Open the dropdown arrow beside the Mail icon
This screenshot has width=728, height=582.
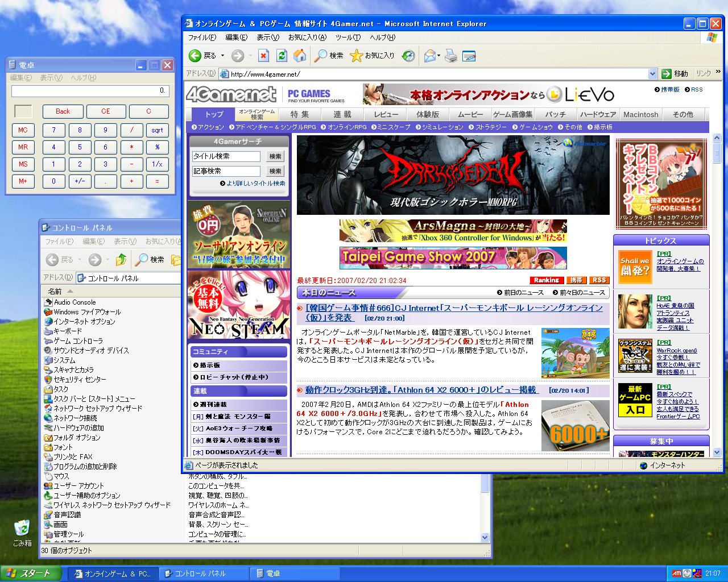439,56
